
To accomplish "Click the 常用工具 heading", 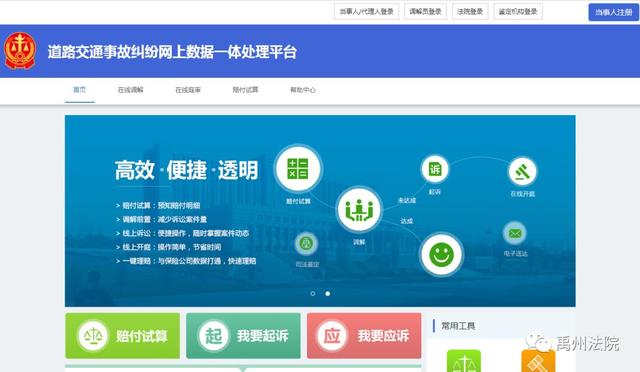I will click(x=458, y=326).
